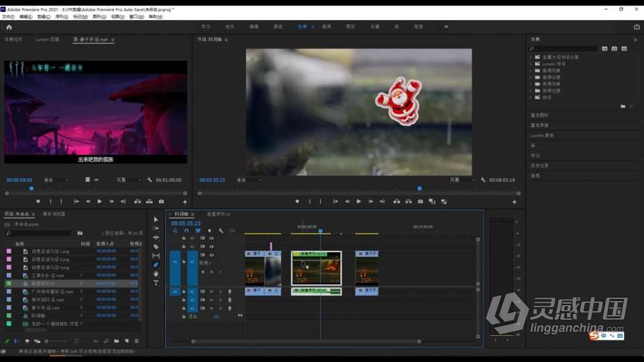Open the 剪辑 menu
This screenshot has width=644, height=362.
[x=44, y=17]
